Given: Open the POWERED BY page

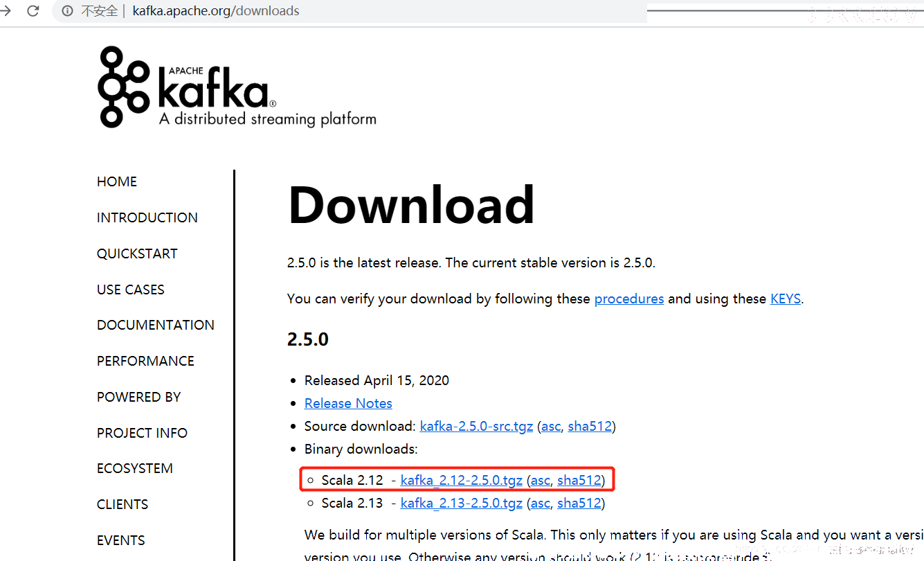Looking at the screenshot, I should (x=139, y=397).
